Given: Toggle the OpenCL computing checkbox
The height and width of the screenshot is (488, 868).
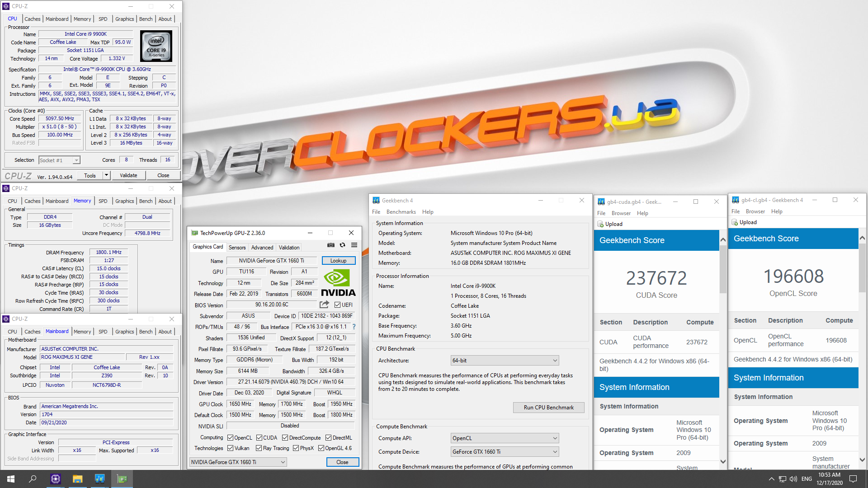Looking at the screenshot, I should coord(230,438).
